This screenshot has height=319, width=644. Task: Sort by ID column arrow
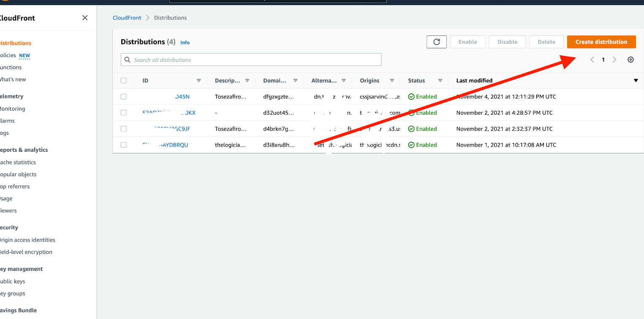pyautogui.click(x=199, y=80)
